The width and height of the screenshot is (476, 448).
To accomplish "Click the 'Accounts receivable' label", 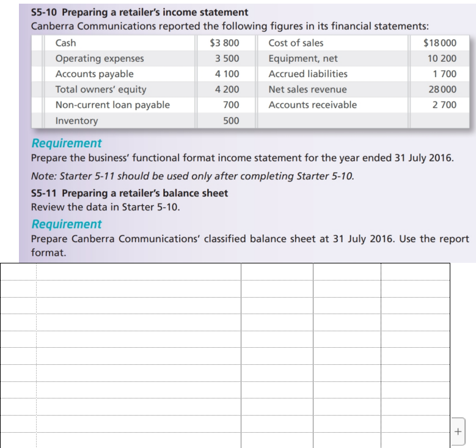I will click(x=313, y=105).
